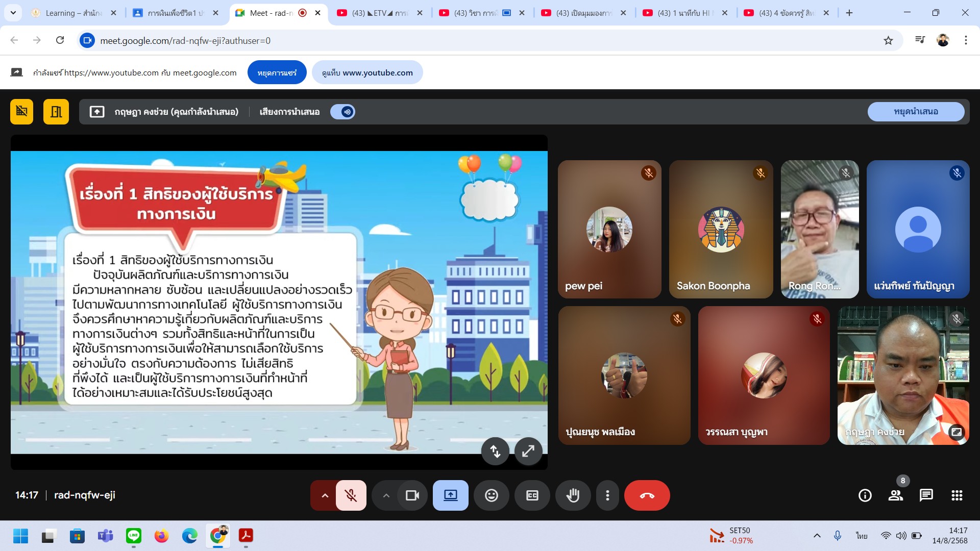This screenshot has width=980, height=551.
Task: Open the meeting details info icon
Action: click(x=865, y=495)
